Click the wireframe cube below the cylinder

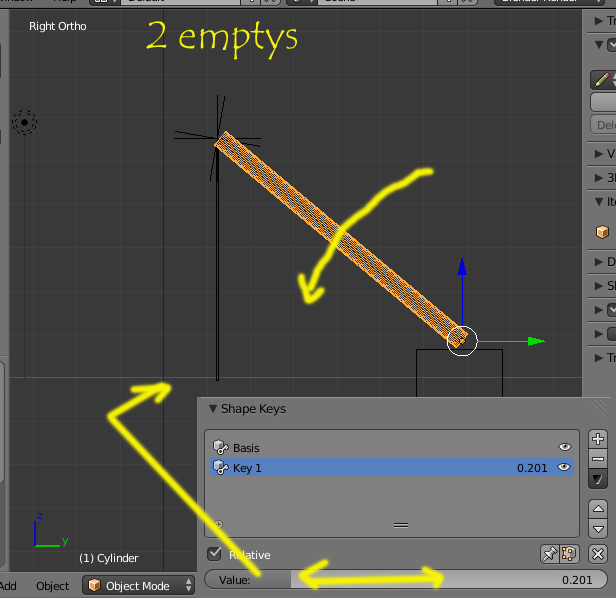point(459,372)
